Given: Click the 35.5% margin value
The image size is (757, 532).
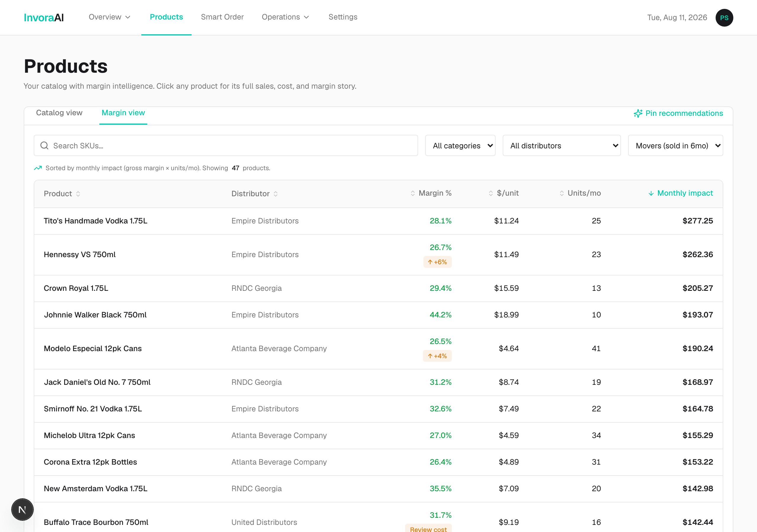Looking at the screenshot, I should point(441,489).
